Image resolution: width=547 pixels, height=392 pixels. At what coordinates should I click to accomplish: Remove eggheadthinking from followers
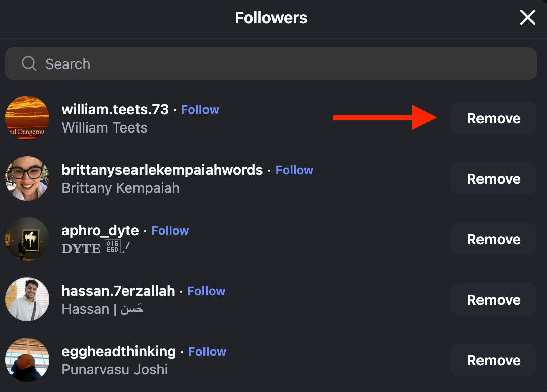(494, 360)
